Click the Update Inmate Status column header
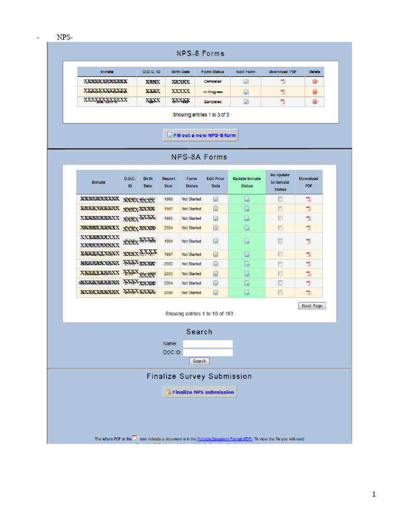 [x=247, y=182]
